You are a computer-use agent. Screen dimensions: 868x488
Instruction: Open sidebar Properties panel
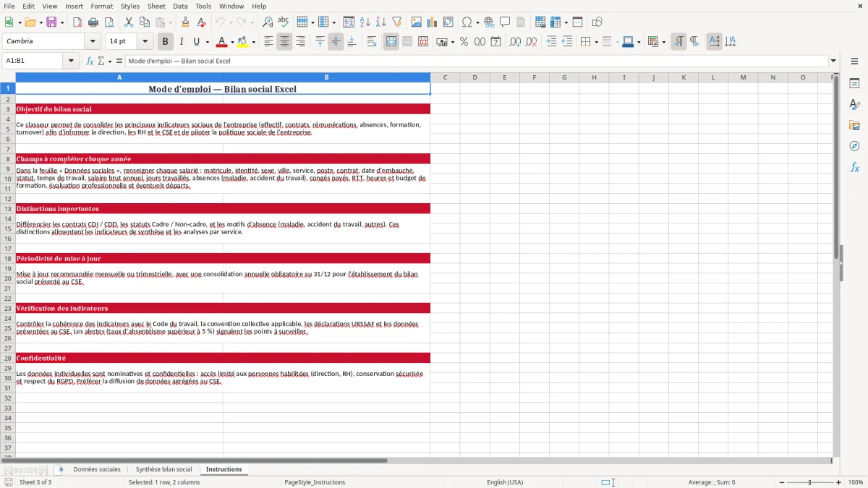point(854,83)
